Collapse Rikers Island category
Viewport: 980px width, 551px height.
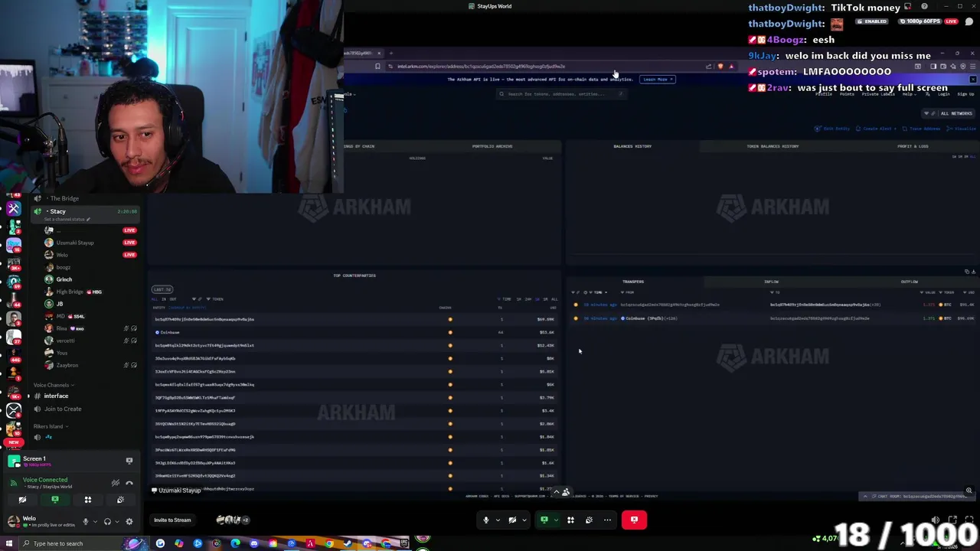(x=50, y=426)
